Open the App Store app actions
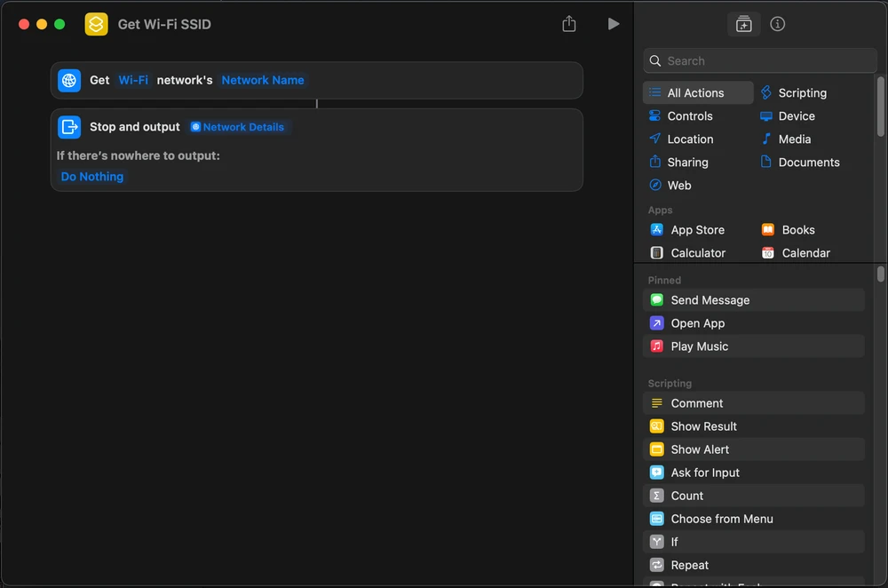888x588 pixels. (697, 230)
